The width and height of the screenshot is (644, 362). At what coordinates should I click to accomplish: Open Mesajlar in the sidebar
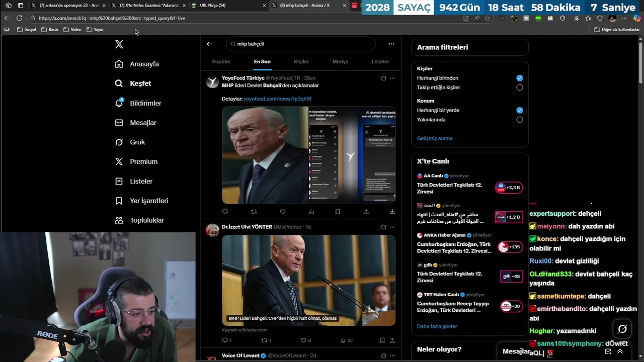[x=135, y=123]
